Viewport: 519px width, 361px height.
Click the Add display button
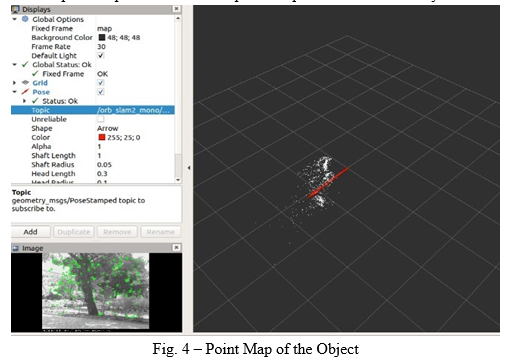[x=31, y=232]
